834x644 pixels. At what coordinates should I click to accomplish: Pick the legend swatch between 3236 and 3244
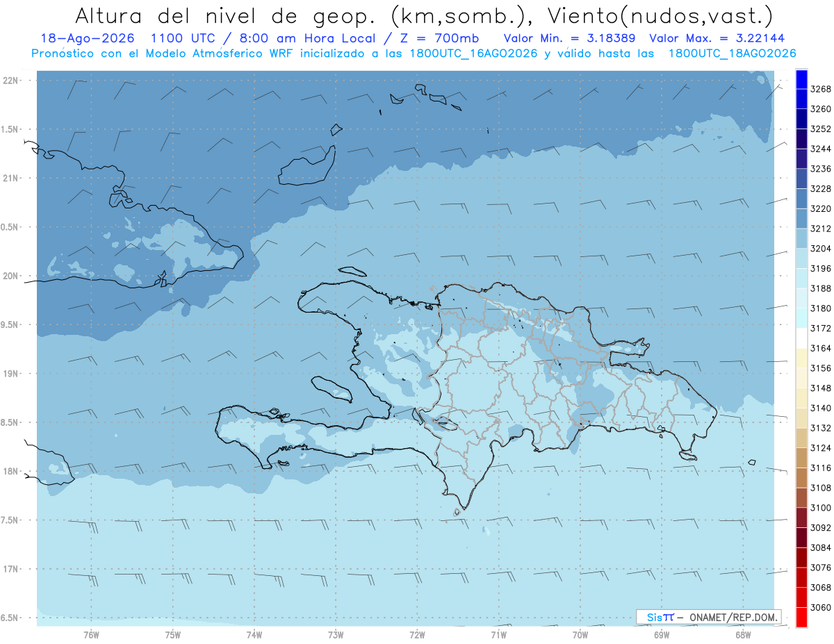pyautogui.click(x=801, y=158)
